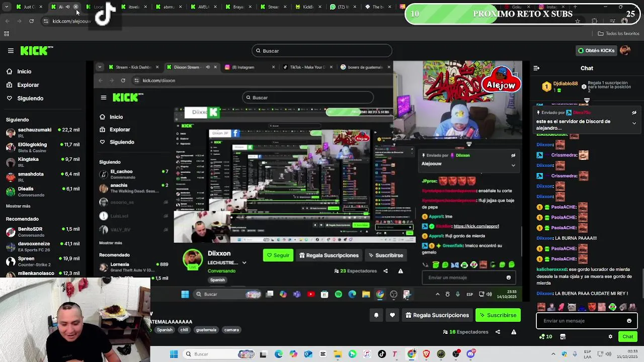Click Seguir button in streamed Diixxon page

click(278, 255)
